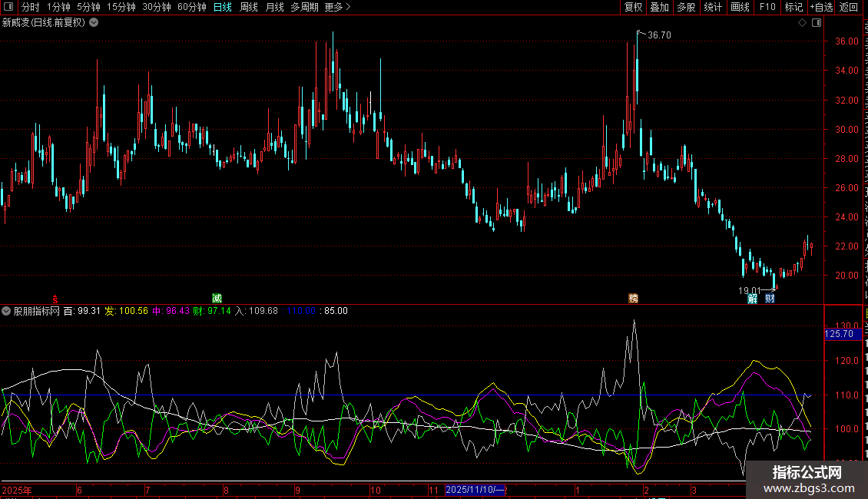
Task: Click the 19.01 low price label
Action: pos(750,290)
